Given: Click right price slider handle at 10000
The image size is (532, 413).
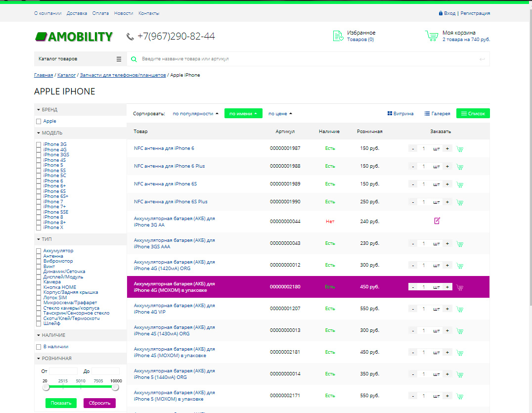Looking at the screenshot, I should pos(115,387).
